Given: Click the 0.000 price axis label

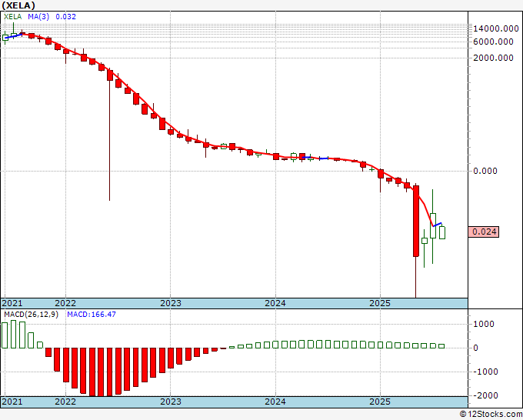Looking at the screenshot, I should [485, 171].
